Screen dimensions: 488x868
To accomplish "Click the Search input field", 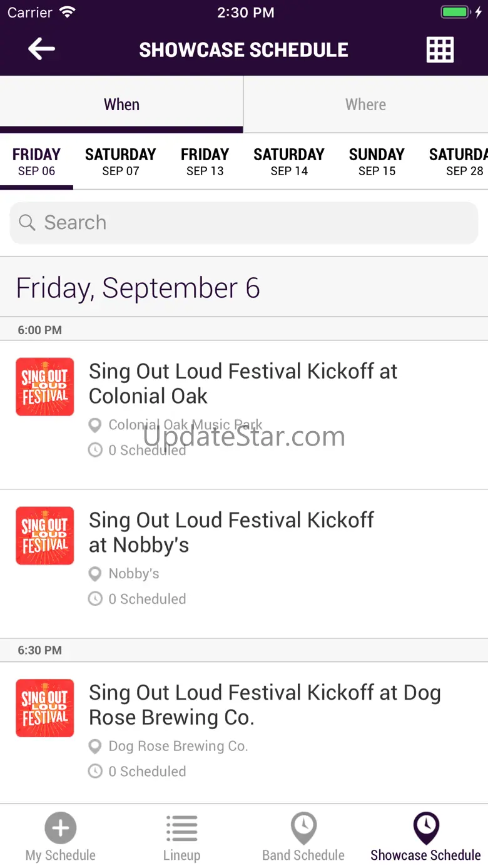I will (244, 223).
